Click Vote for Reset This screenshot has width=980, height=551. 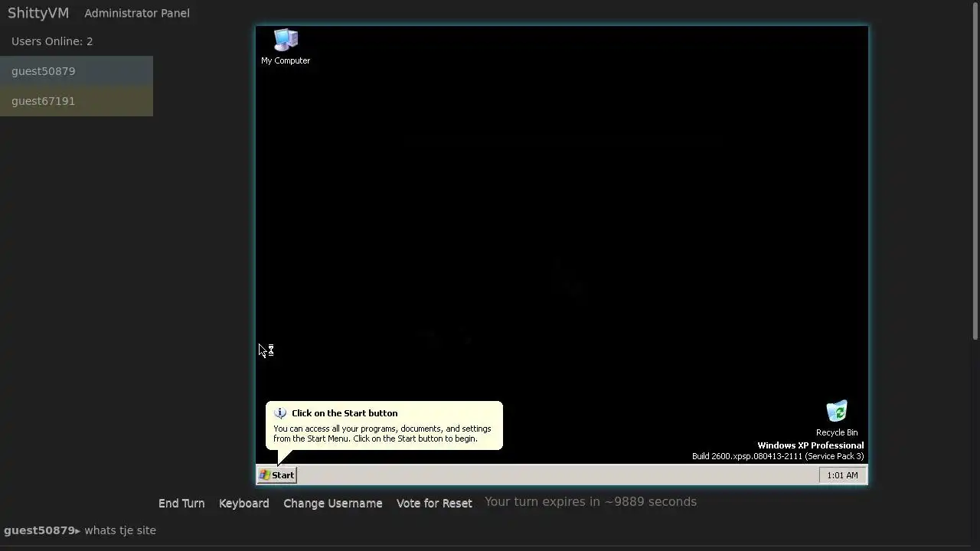(434, 504)
